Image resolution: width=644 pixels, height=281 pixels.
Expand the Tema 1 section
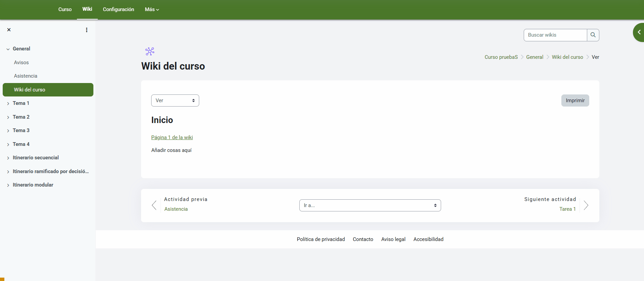8,104
